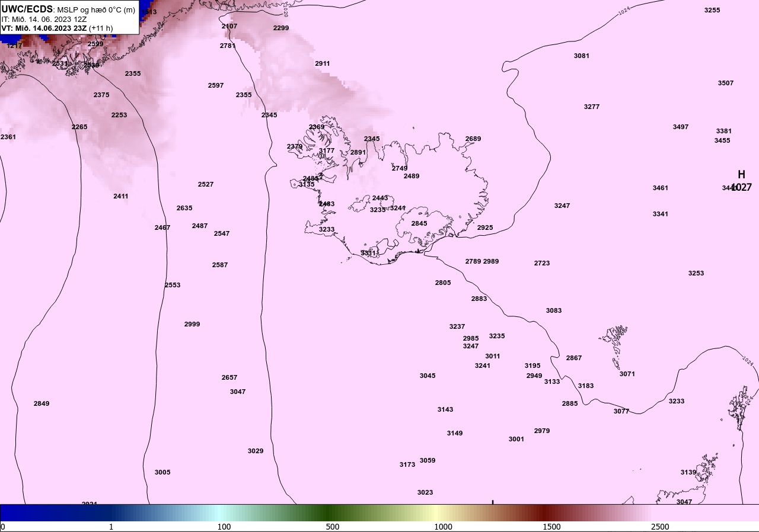759x532 pixels.
Task: Click the height value 2883
Action: point(479,299)
